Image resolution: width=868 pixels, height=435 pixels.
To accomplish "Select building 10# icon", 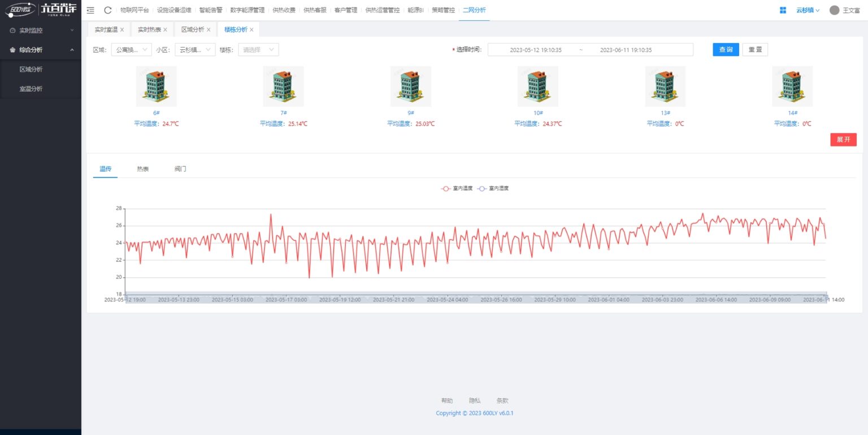I will (537, 87).
